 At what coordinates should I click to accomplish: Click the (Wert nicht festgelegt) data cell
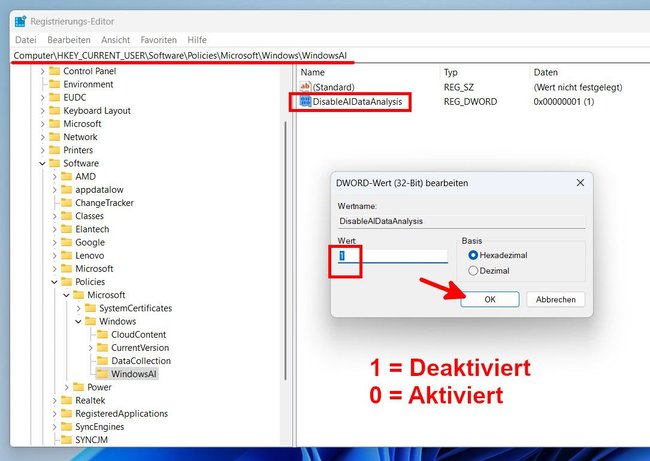[x=578, y=87]
